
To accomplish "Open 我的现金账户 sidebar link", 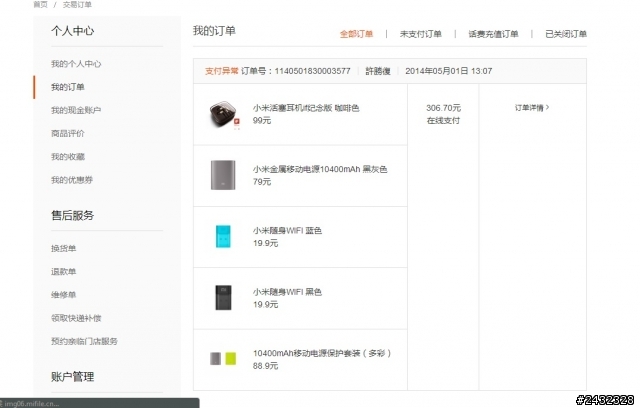I will (x=76, y=110).
